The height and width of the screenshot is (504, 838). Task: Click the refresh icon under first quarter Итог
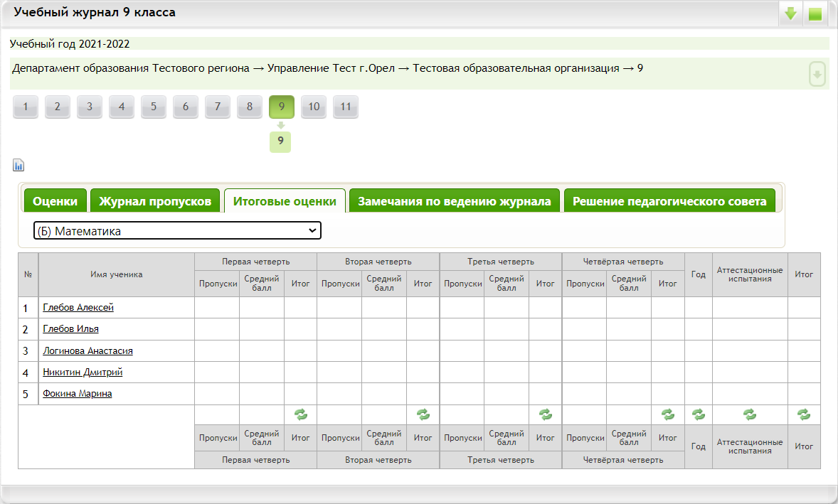point(301,414)
